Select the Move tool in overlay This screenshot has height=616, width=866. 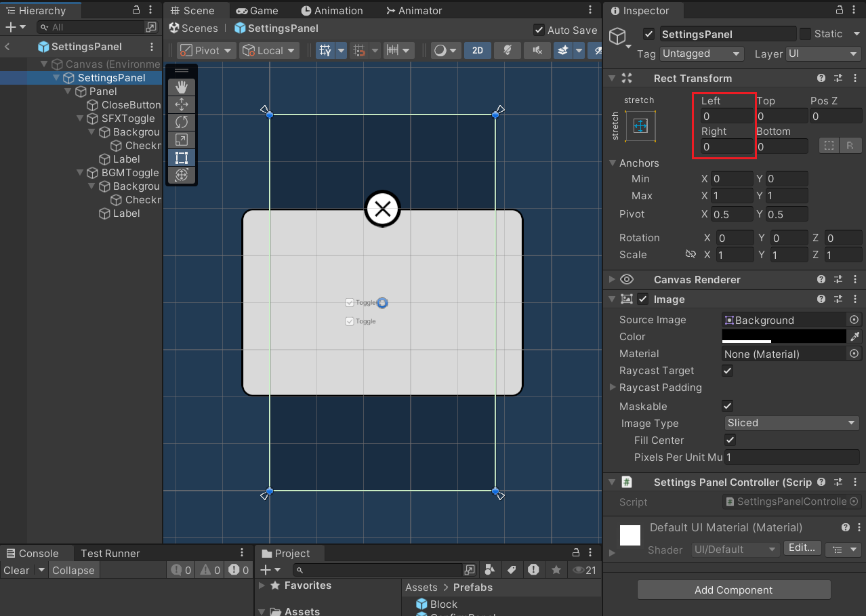click(x=181, y=104)
